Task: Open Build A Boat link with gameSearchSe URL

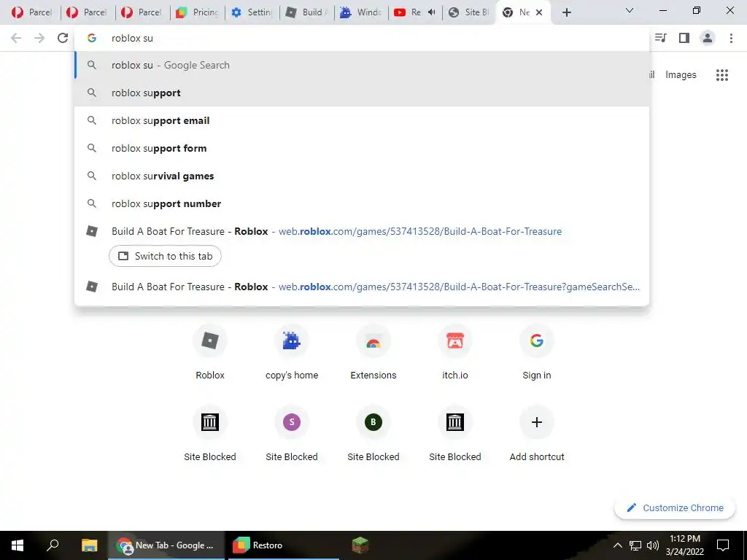Action: (362, 287)
